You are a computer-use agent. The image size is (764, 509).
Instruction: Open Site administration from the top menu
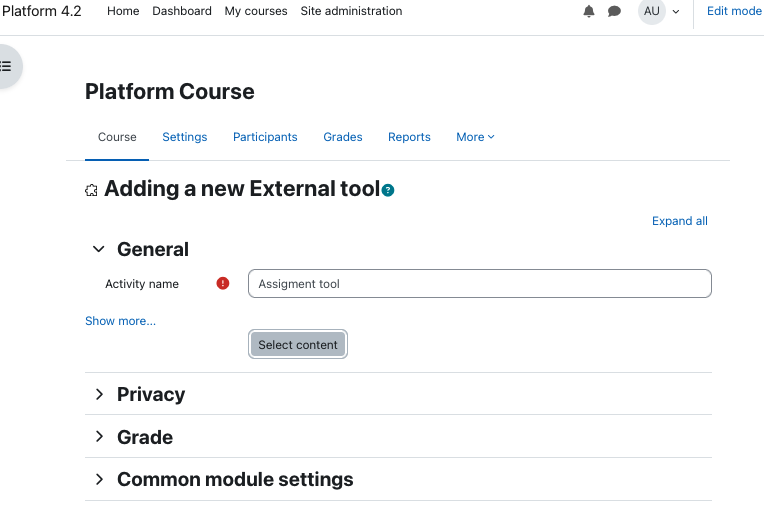[351, 11]
